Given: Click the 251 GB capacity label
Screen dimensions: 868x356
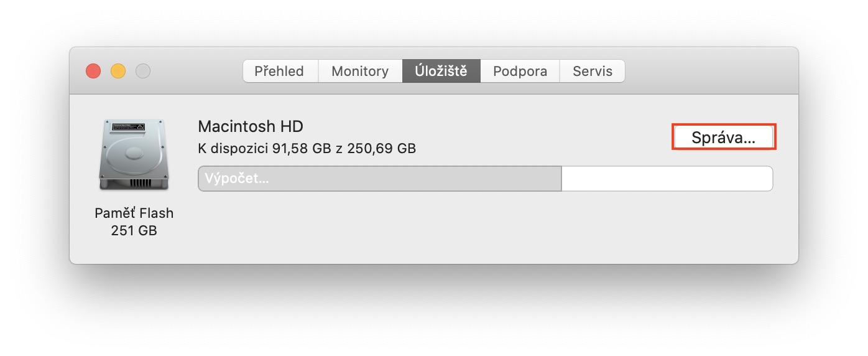Looking at the screenshot, I should pos(134,230).
